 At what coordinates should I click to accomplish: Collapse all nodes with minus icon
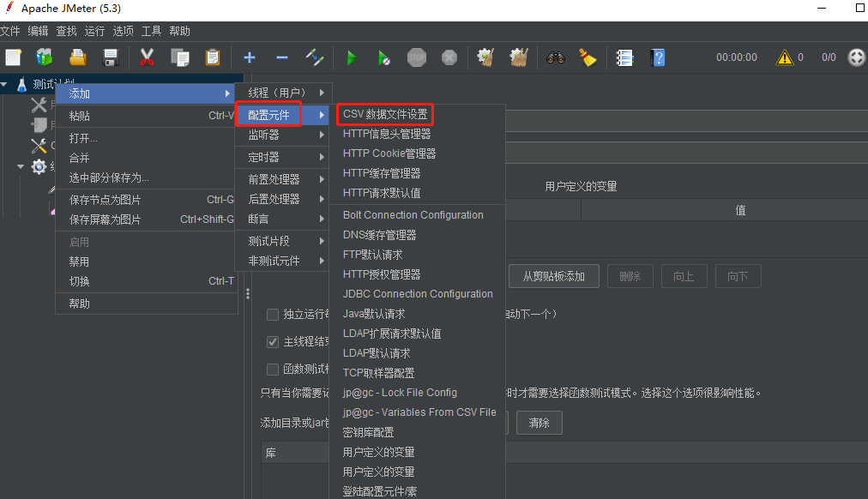point(282,57)
